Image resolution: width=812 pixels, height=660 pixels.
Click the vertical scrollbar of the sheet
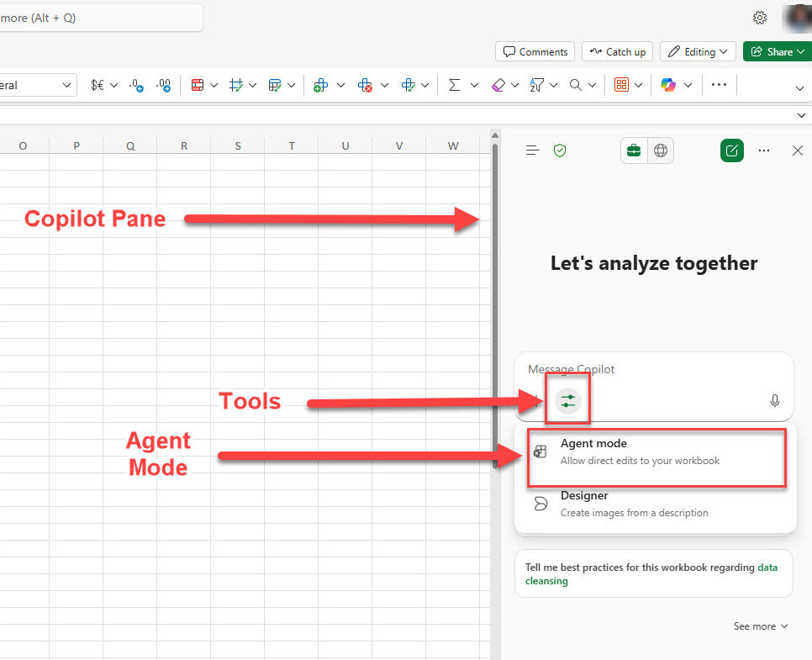[495, 306]
